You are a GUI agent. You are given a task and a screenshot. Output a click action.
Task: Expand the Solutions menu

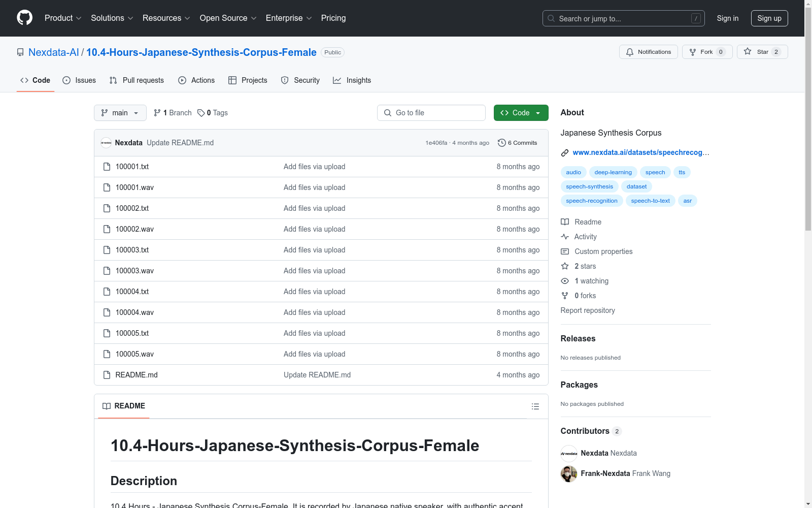[112, 18]
